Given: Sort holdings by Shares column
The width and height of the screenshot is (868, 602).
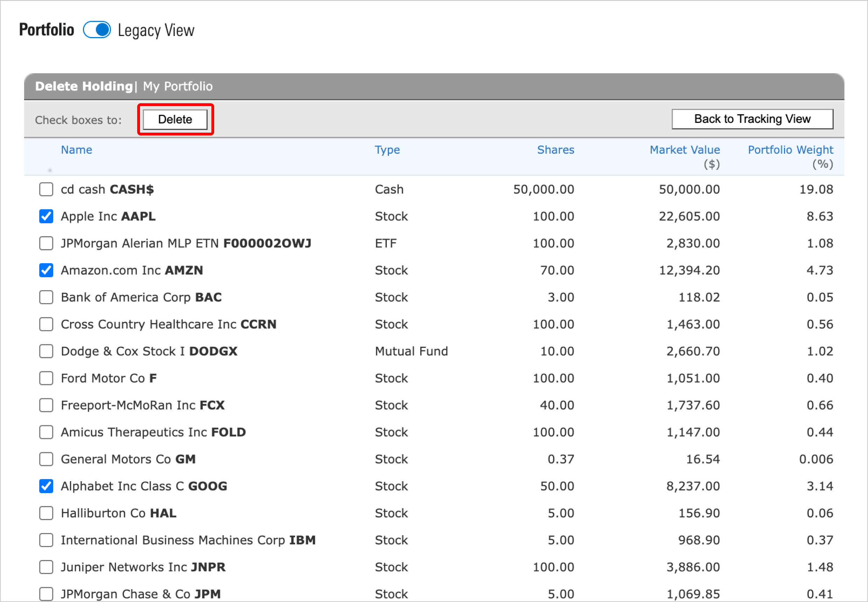Looking at the screenshot, I should [x=555, y=150].
